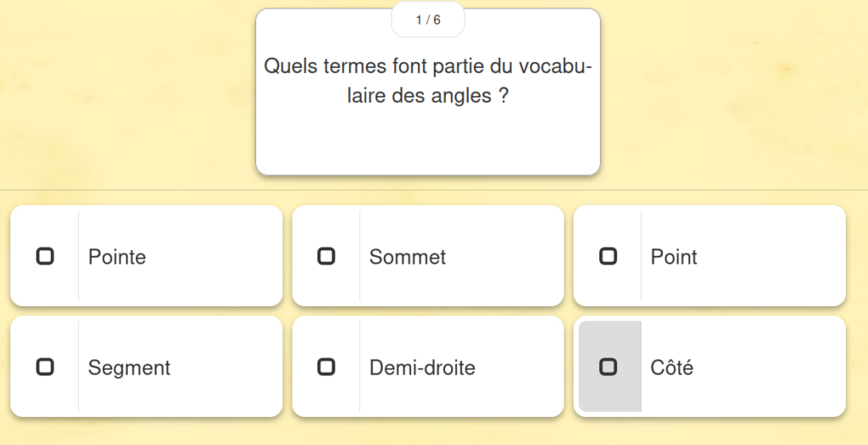
Task: Click the blank right side of the Sommet card
Action: pyautogui.click(x=509, y=256)
